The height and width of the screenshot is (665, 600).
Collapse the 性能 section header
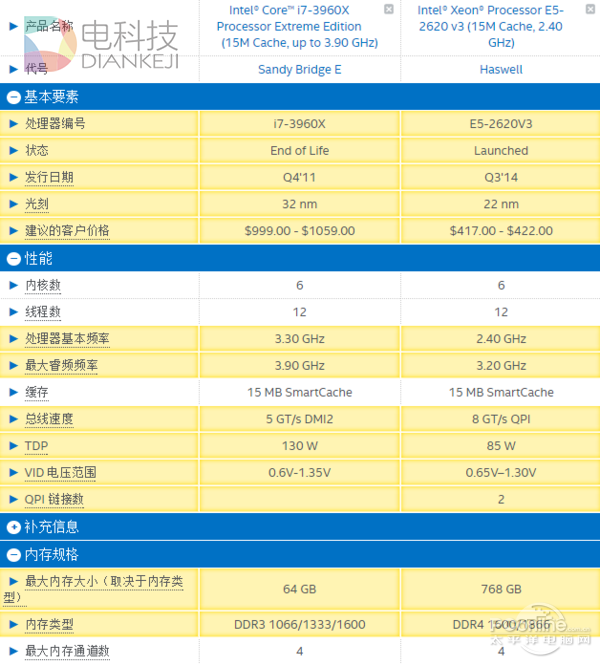14,258
